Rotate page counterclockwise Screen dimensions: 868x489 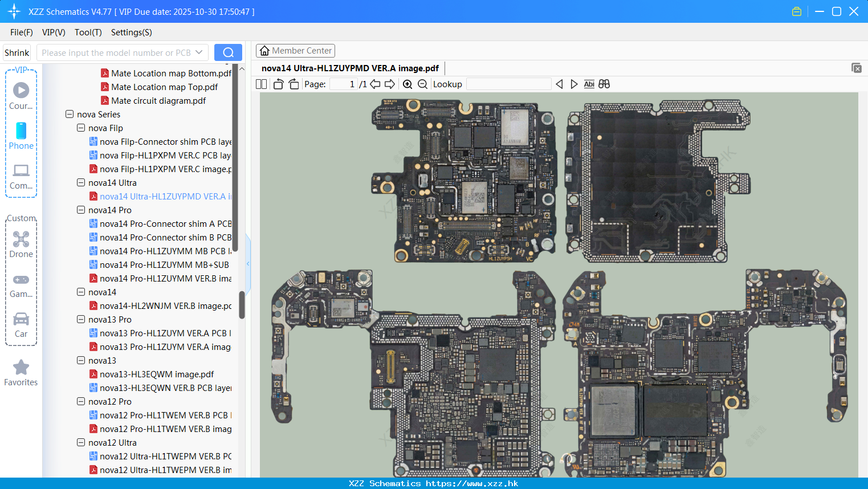click(278, 84)
